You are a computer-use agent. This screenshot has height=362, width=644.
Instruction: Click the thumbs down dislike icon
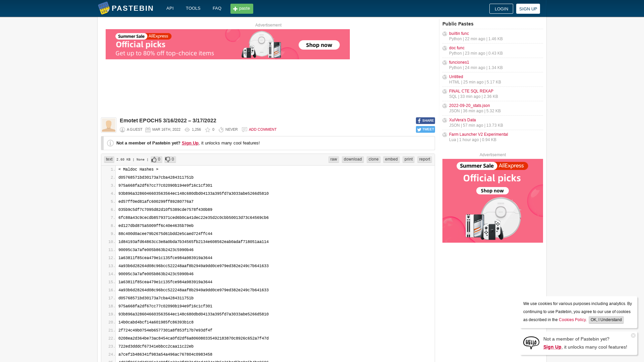168,160
